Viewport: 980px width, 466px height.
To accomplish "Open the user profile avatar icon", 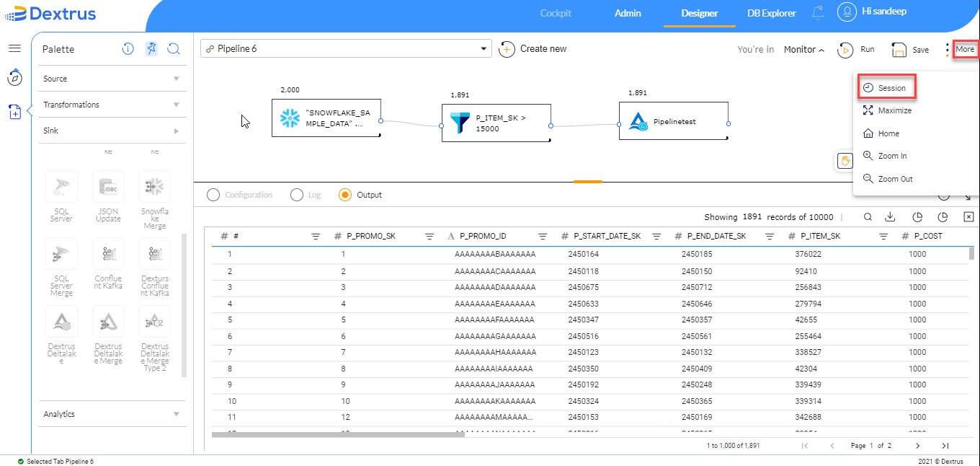I will [847, 12].
